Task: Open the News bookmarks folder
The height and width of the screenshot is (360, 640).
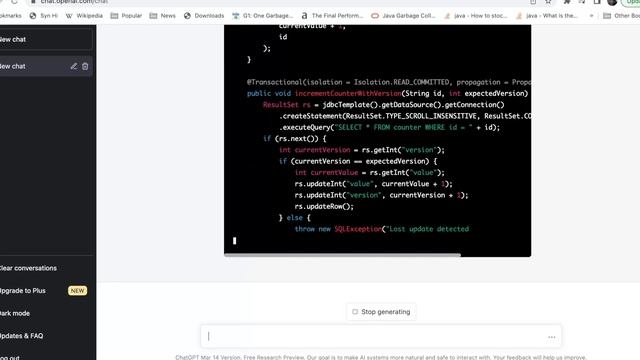Action: click(162, 16)
